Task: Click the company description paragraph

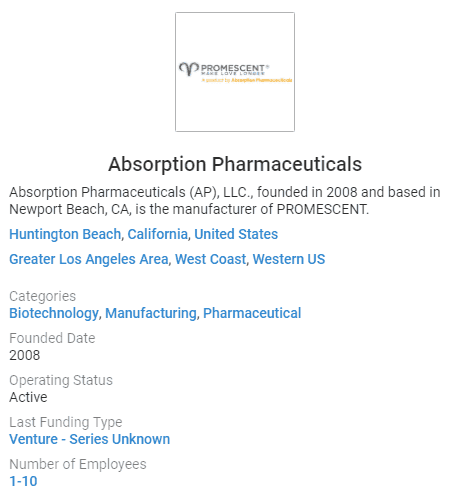Action: pos(225,201)
